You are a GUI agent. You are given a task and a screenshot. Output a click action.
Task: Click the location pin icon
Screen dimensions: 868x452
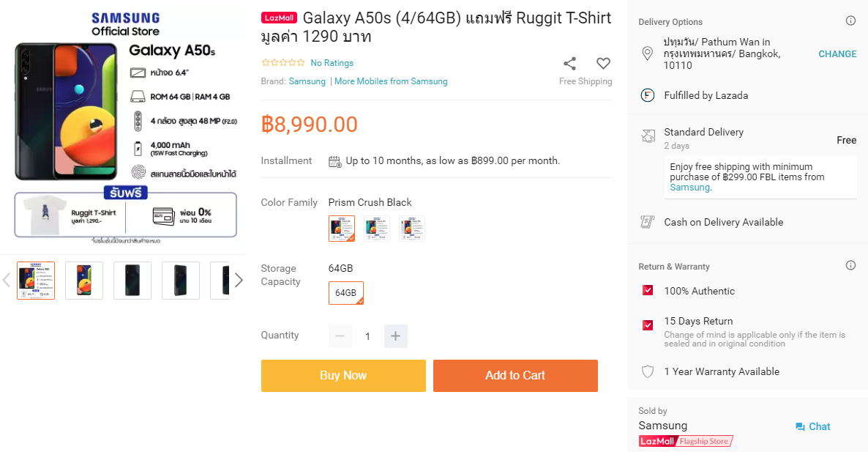point(647,53)
